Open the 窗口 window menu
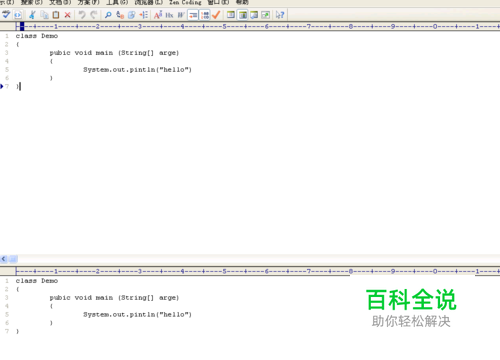This screenshot has height=360, width=500. pyautogui.click(x=218, y=2)
